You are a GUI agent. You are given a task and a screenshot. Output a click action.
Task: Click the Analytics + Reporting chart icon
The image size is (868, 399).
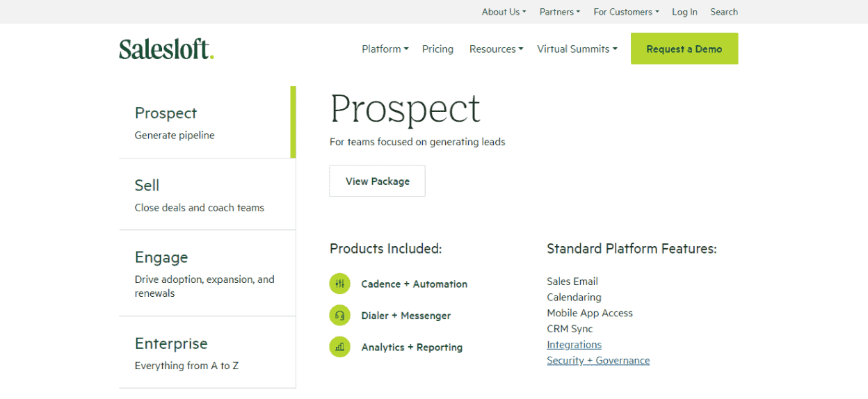pyautogui.click(x=340, y=347)
